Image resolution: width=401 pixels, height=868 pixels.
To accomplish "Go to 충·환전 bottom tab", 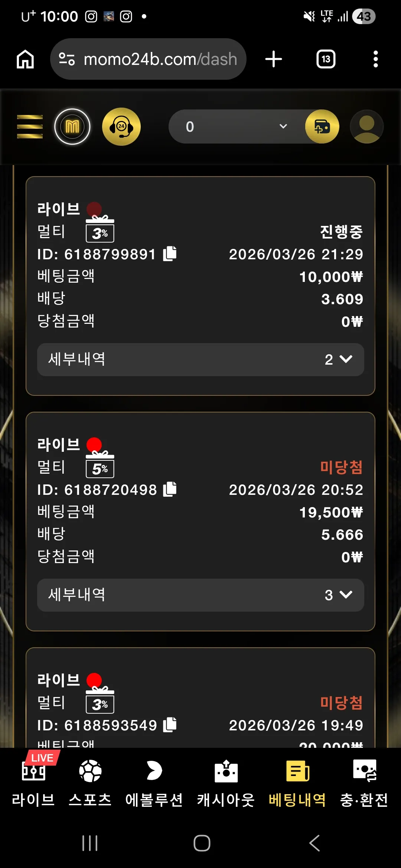I will (364, 779).
